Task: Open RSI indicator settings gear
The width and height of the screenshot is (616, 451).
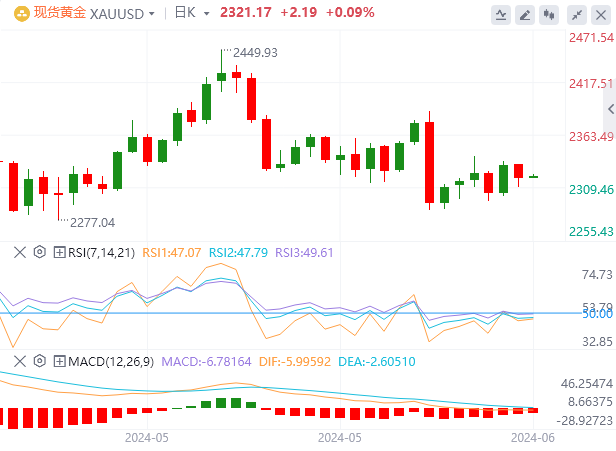Action: point(40,252)
